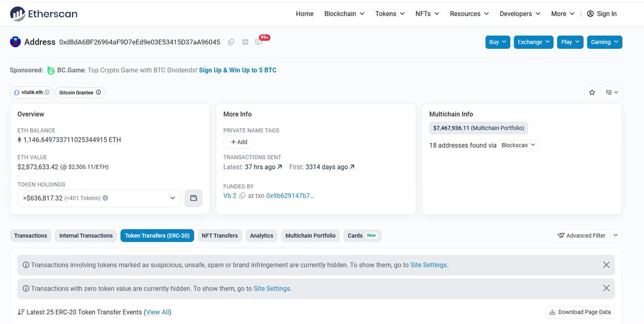
Task: Open the Blockchain menu
Action: [x=344, y=13]
